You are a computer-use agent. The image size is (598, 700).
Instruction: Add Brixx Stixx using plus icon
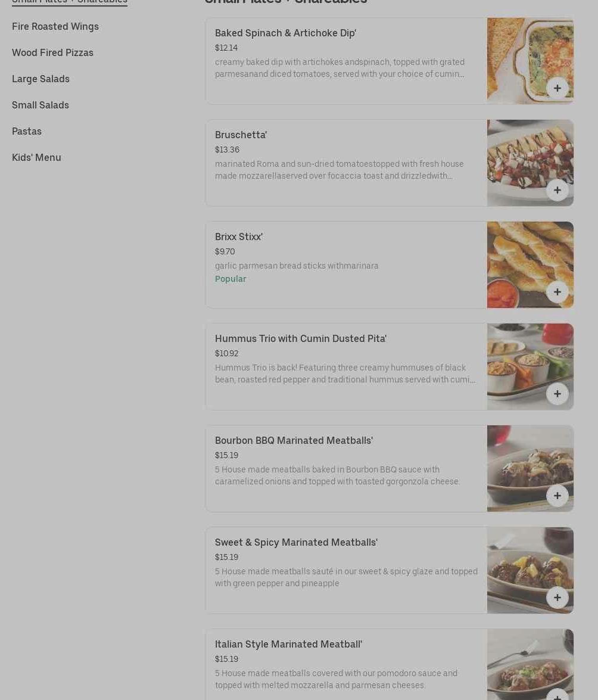click(x=557, y=292)
